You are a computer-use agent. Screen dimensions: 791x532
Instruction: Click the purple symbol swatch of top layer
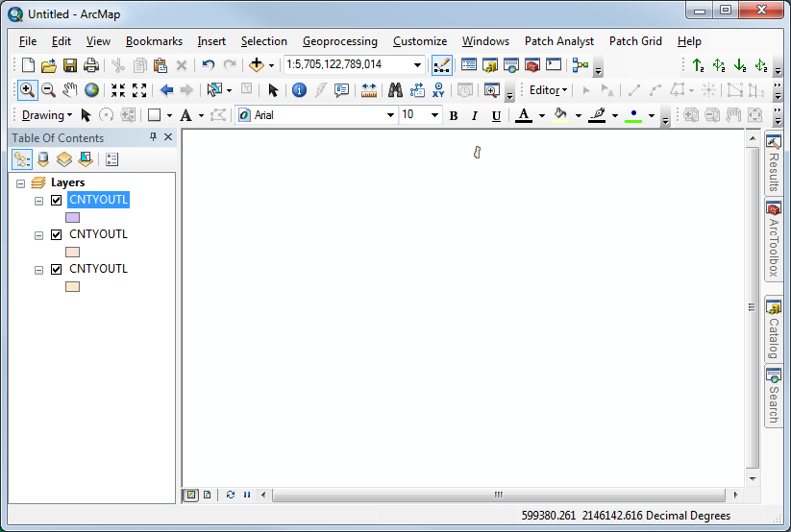pos(72,218)
